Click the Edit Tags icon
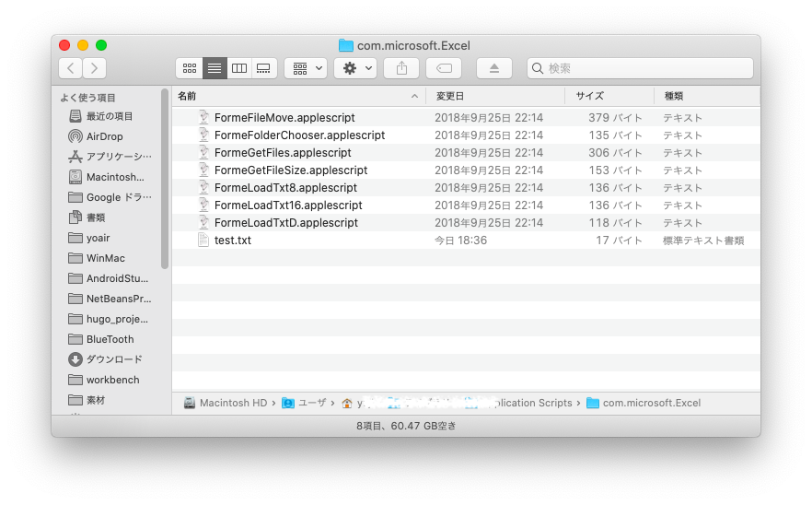 (444, 68)
